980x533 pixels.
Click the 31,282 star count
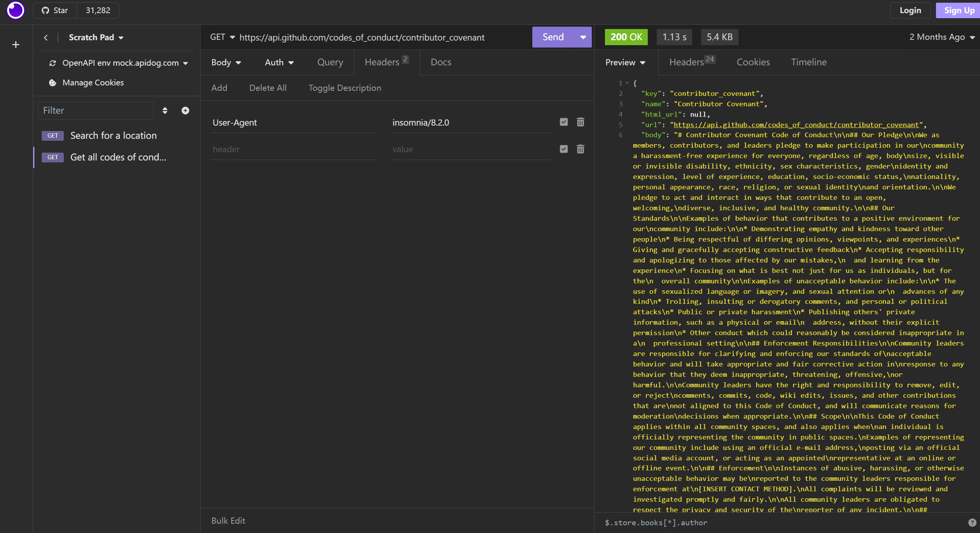point(98,10)
